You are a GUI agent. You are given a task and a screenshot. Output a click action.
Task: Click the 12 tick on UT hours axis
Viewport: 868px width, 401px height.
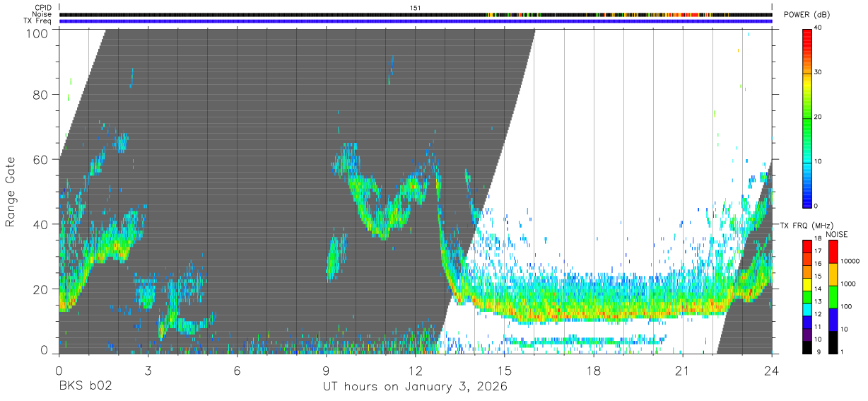(416, 370)
